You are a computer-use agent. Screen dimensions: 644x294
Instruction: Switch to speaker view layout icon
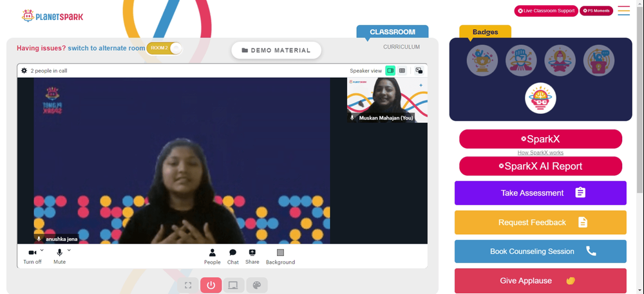tap(390, 71)
